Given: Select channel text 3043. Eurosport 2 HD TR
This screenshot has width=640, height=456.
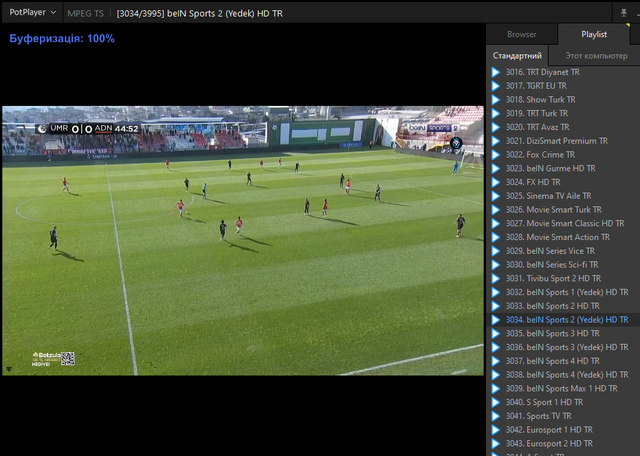Looking at the screenshot, I should [549, 444].
